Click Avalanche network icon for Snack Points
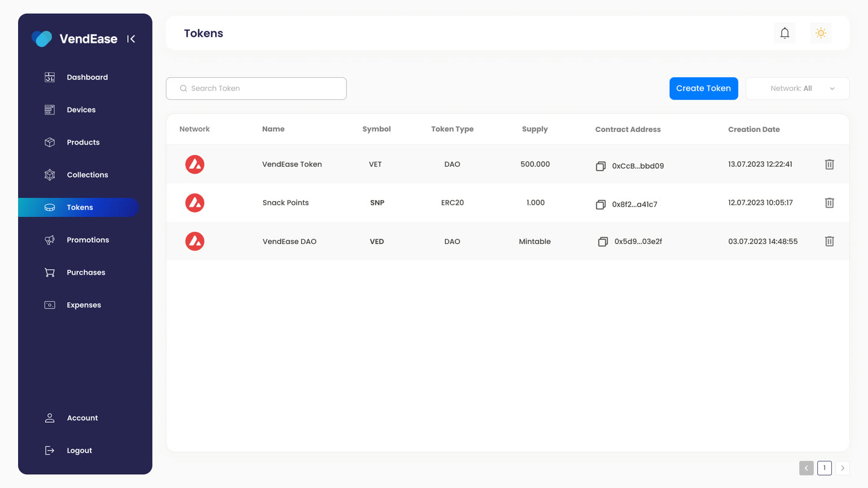The width and height of the screenshot is (868, 488). pyautogui.click(x=195, y=202)
